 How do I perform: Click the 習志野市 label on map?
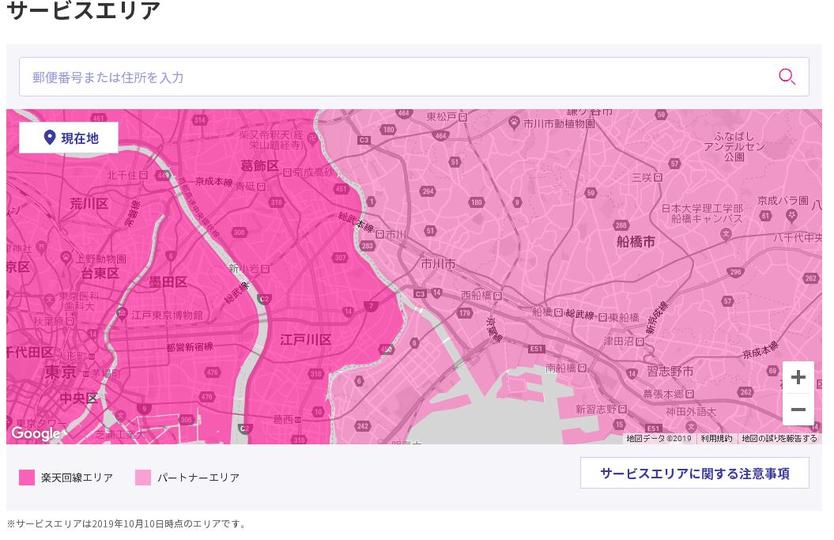(670, 371)
